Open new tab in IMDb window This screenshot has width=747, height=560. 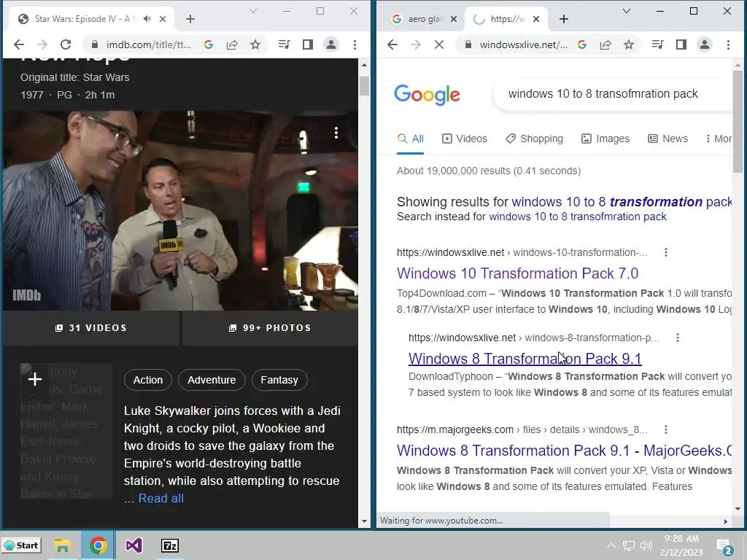point(190,19)
